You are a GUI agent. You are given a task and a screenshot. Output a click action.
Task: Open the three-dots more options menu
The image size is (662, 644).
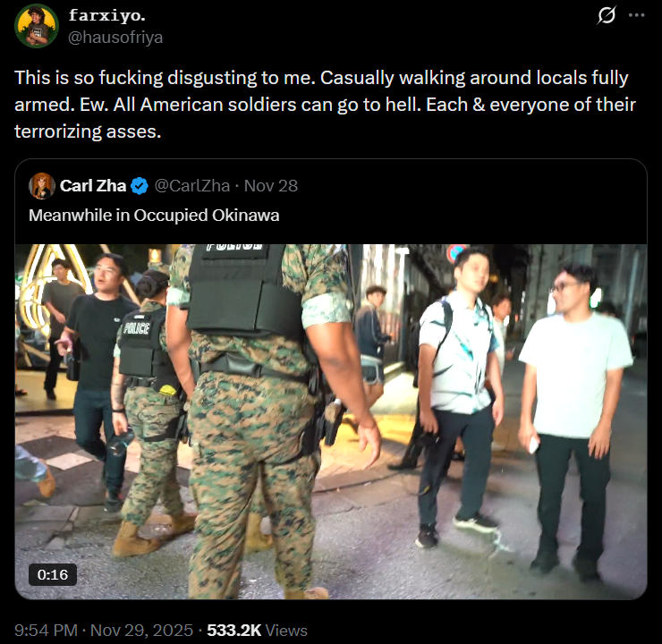(x=636, y=15)
